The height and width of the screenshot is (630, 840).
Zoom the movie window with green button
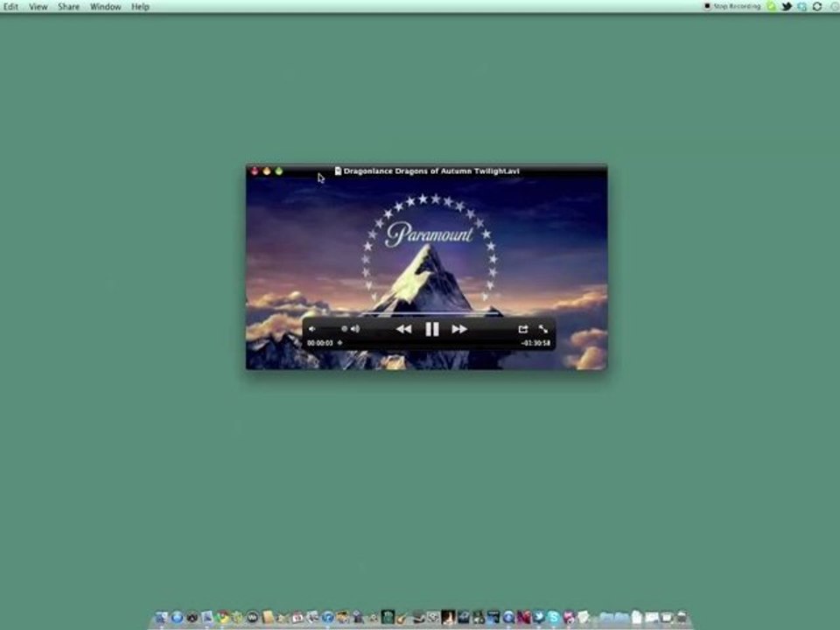[278, 171]
